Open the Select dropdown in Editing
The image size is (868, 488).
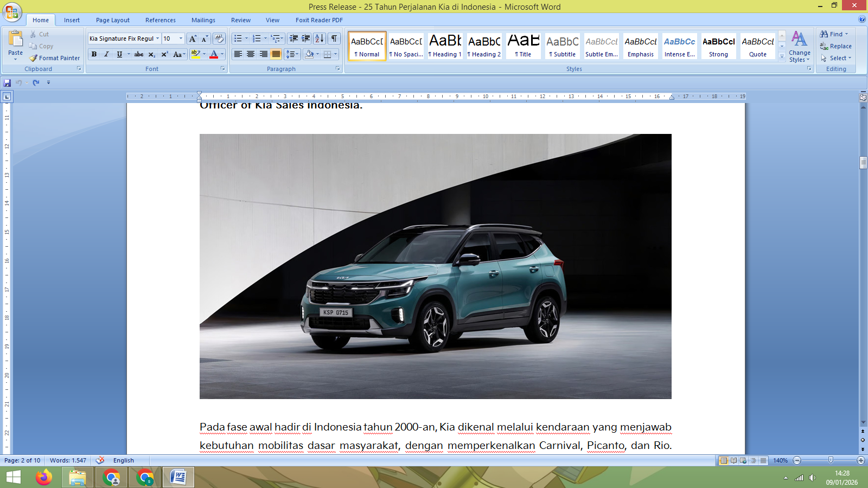pos(836,58)
